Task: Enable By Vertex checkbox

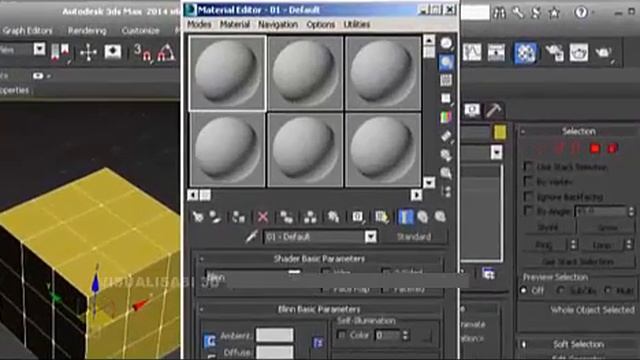Action: (528, 181)
